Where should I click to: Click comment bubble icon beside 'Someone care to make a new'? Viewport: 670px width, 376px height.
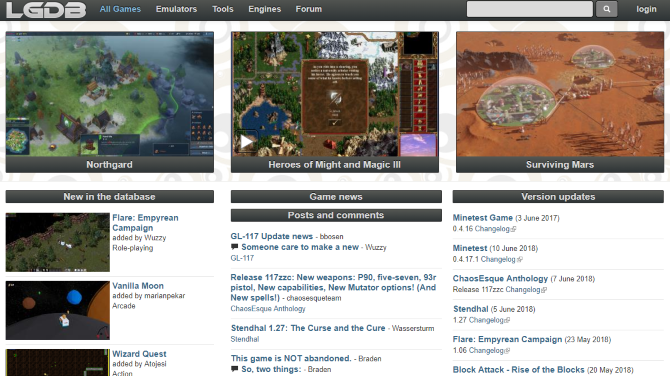[234, 247]
